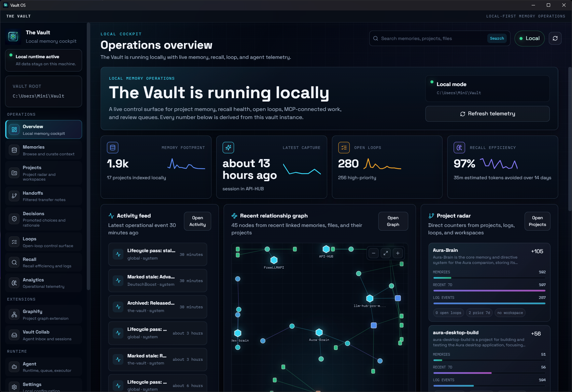This screenshot has height=392, width=572.
Task: Open the Overview cockpit page
Action: click(44, 129)
